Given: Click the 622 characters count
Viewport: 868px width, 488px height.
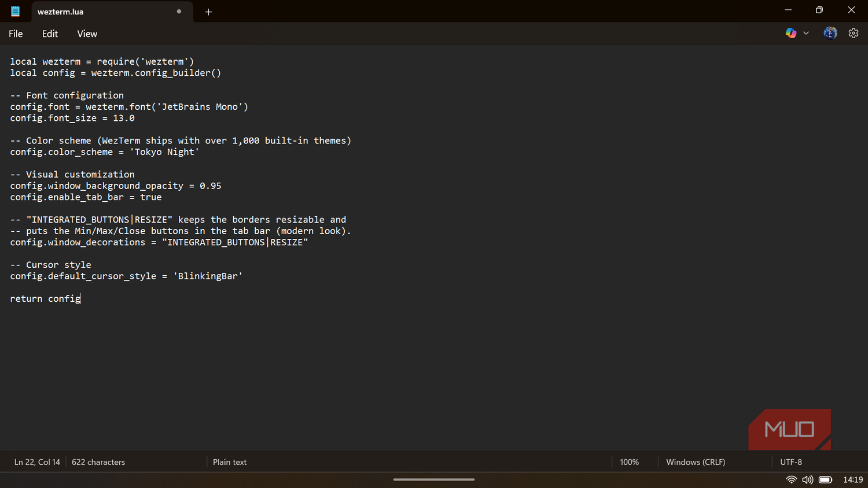Looking at the screenshot, I should (x=98, y=462).
